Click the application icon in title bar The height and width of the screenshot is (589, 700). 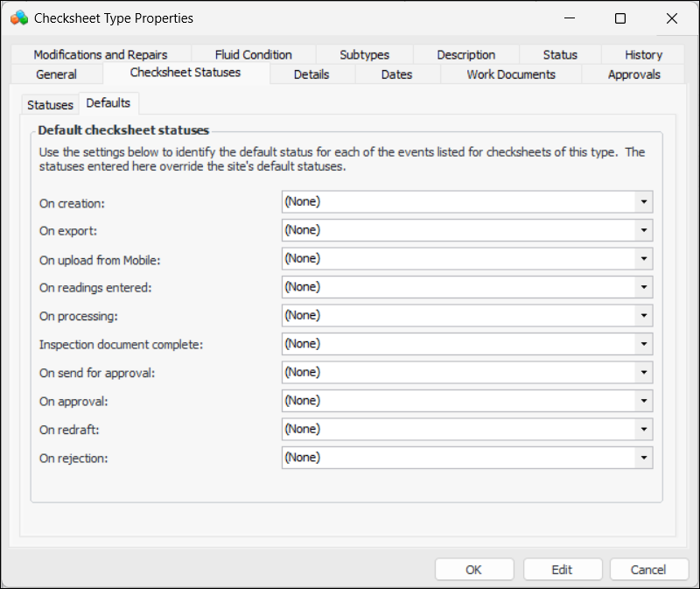(19, 18)
